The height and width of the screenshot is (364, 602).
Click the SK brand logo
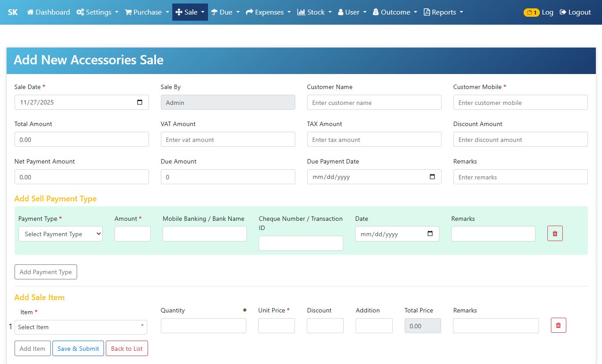tap(13, 12)
